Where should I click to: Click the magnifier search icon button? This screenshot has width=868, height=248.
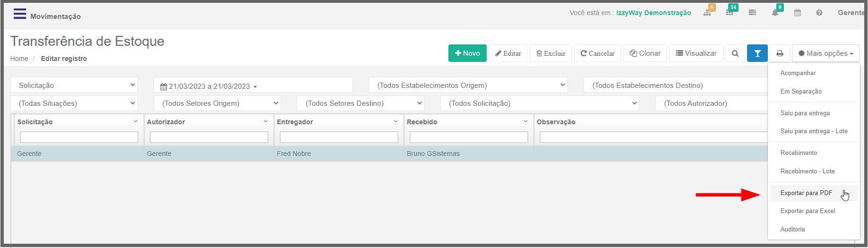tap(735, 53)
